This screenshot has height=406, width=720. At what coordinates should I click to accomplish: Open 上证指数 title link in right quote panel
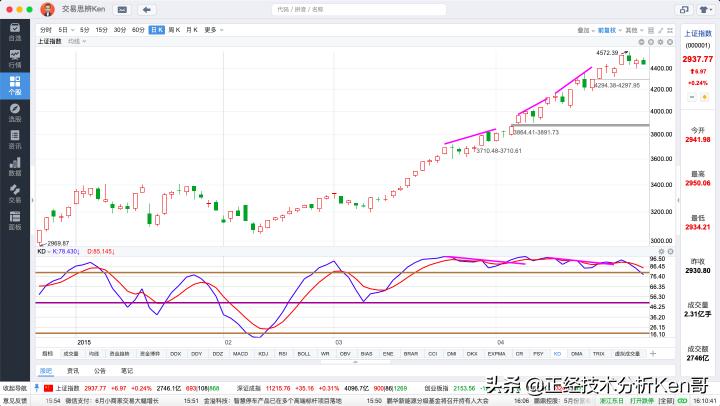click(698, 34)
